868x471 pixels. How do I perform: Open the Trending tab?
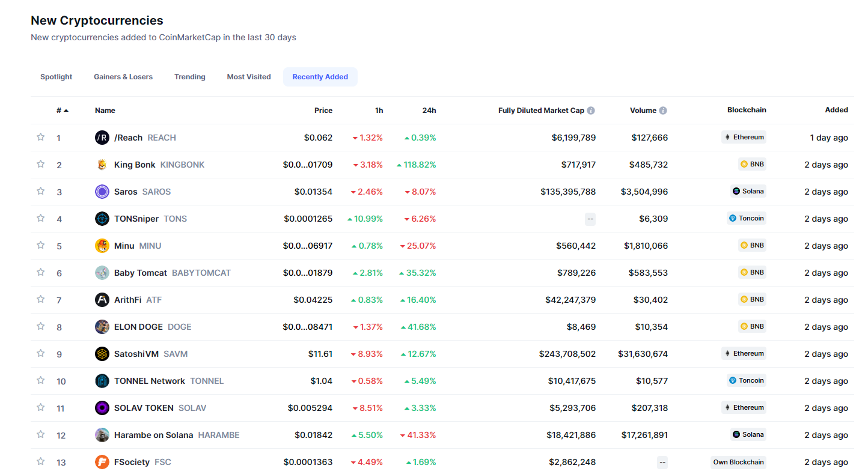coord(190,77)
